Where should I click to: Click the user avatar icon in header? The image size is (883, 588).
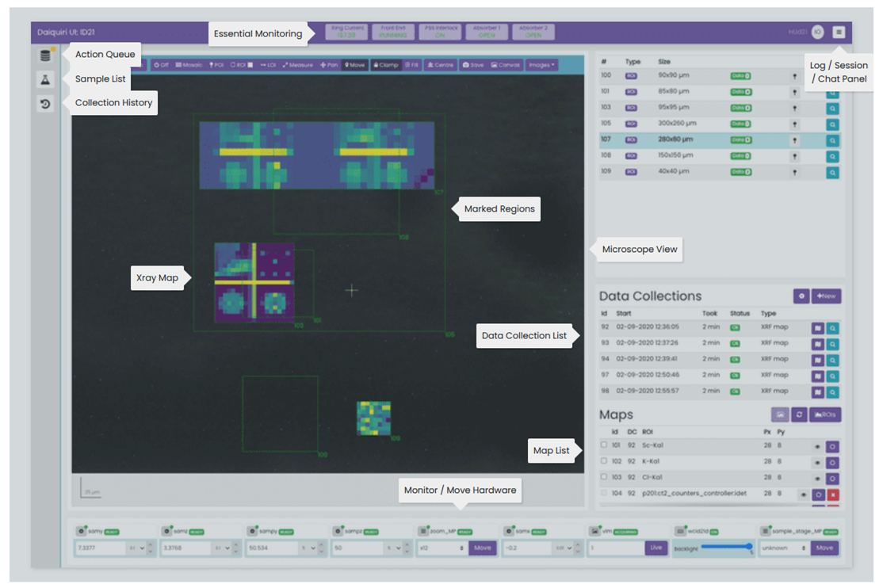pos(818,32)
